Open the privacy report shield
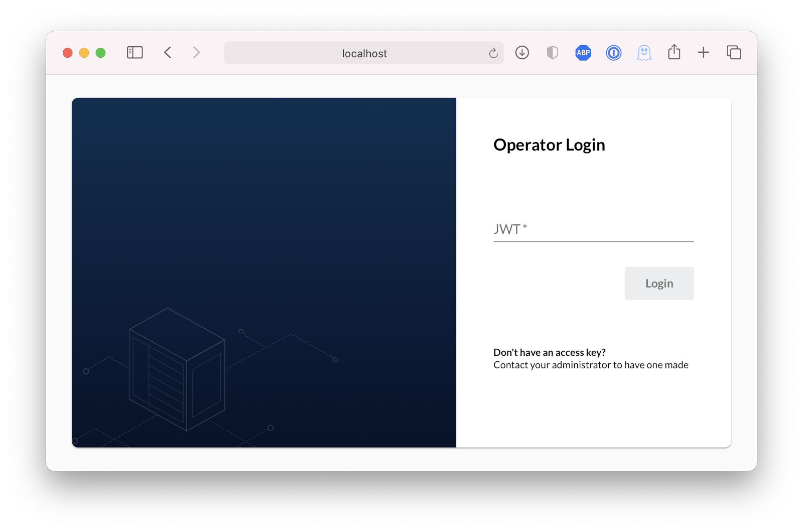803x532 pixels. [x=552, y=53]
